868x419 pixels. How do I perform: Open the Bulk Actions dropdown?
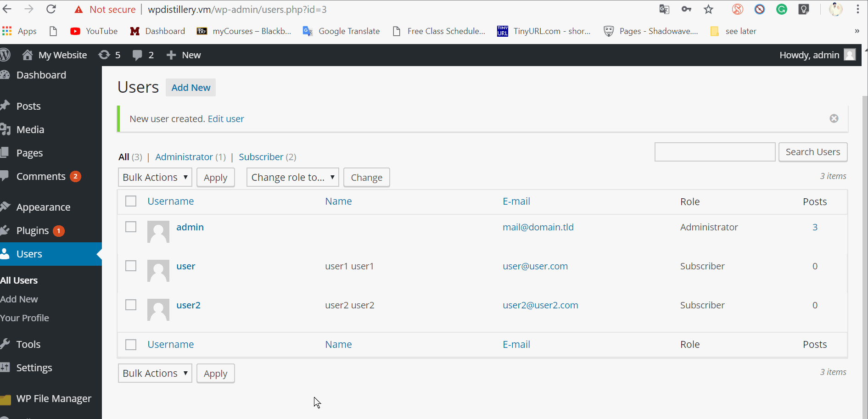pyautogui.click(x=155, y=177)
